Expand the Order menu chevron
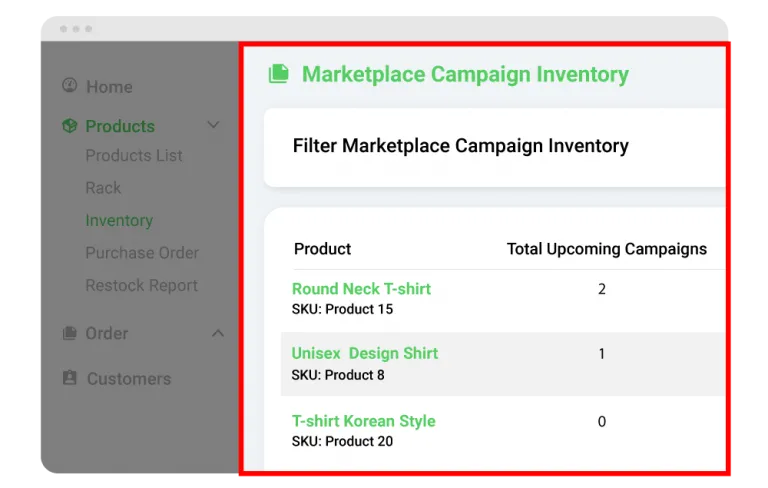 218,333
